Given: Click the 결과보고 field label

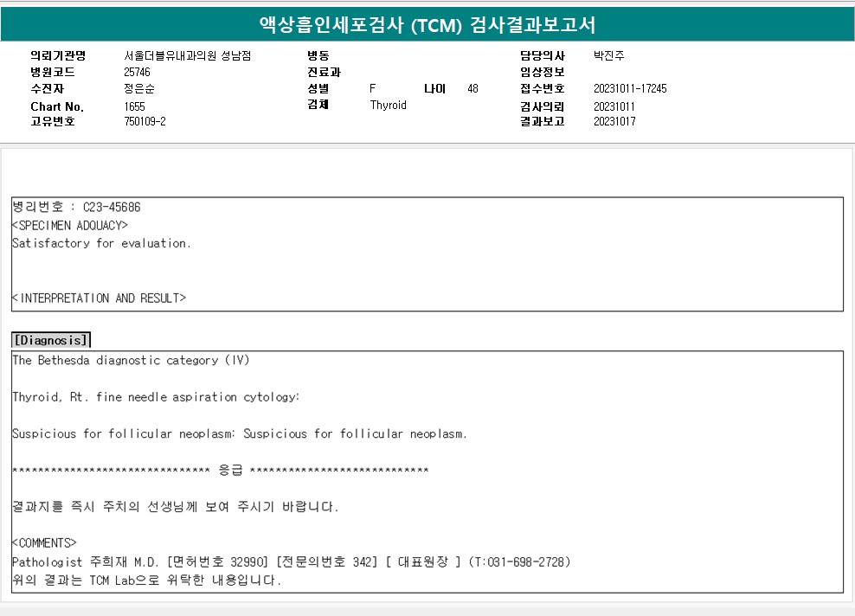Looking at the screenshot, I should (x=542, y=121).
